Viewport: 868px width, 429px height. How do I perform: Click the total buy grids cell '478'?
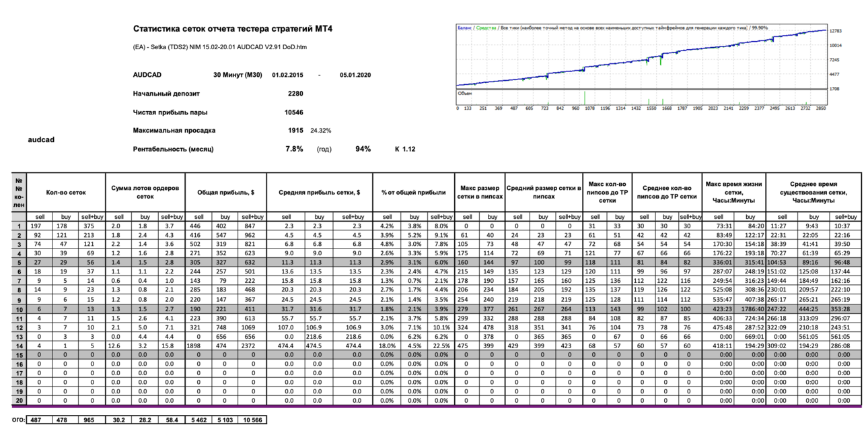[66, 420]
